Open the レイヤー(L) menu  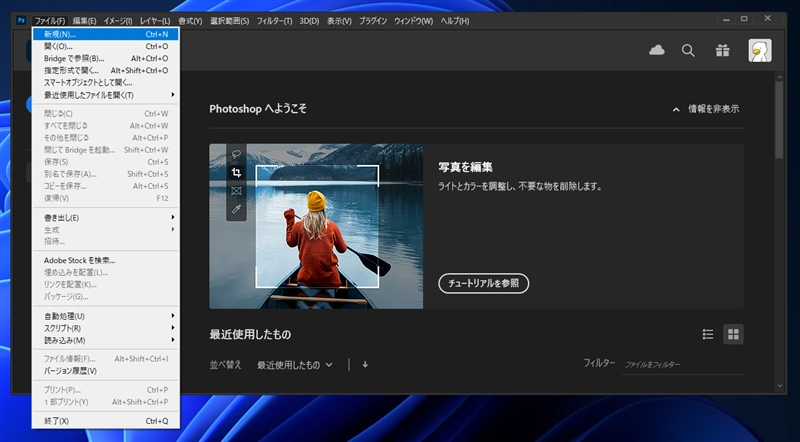click(x=155, y=21)
